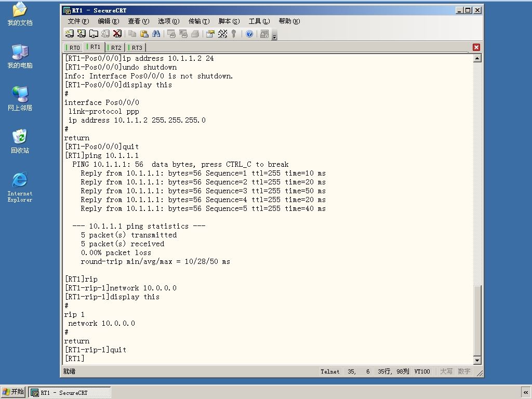
Task: Click the Paste clipboard icon
Action: point(144,34)
